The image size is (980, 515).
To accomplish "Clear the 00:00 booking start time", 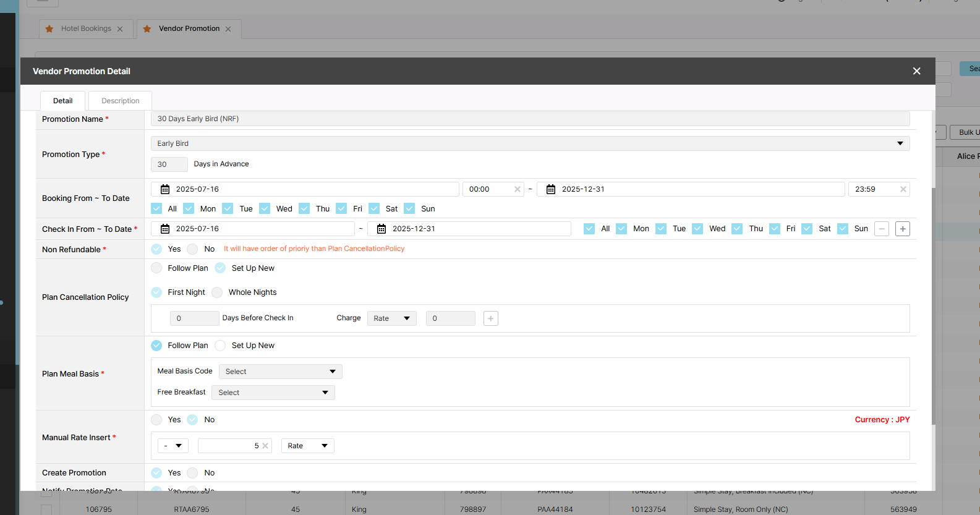I will pos(518,189).
